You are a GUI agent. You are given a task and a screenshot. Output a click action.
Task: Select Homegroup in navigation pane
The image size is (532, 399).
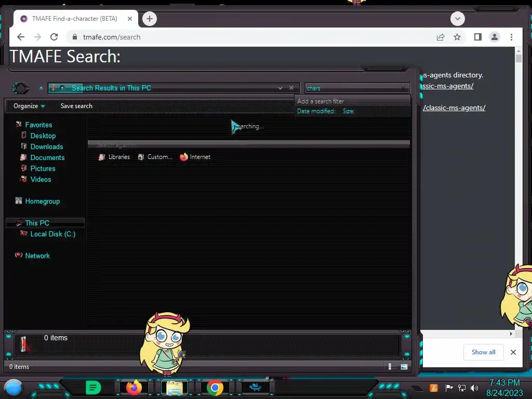43,201
